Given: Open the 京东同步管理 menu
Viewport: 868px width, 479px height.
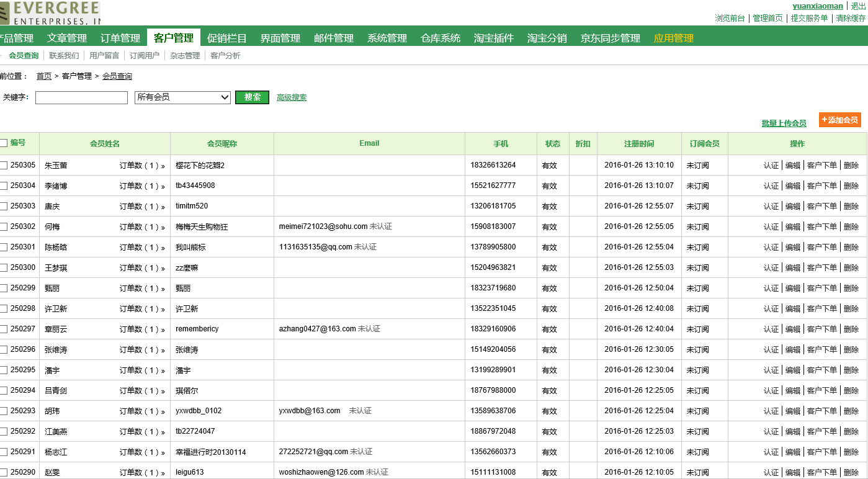Looking at the screenshot, I should pyautogui.click(x=611, y=38).
